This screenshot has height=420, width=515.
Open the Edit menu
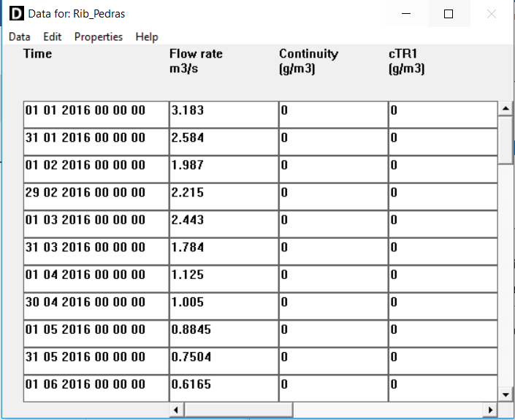click(x=53, y=37)
